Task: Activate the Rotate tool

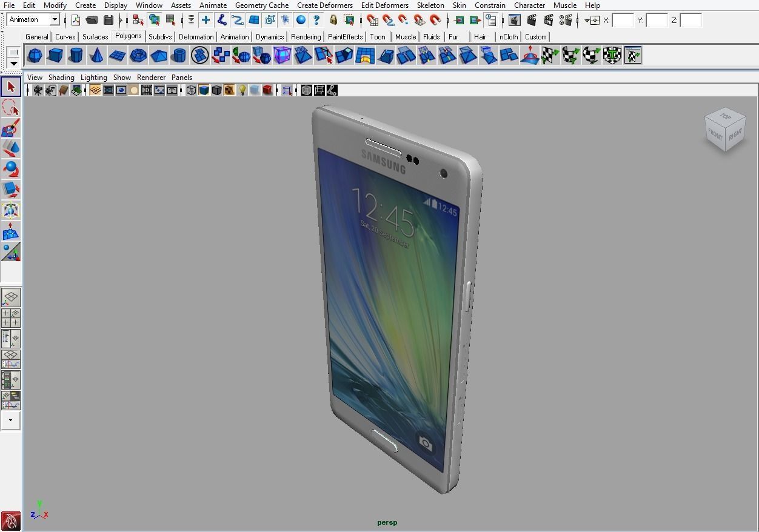Action: [11, 169]
